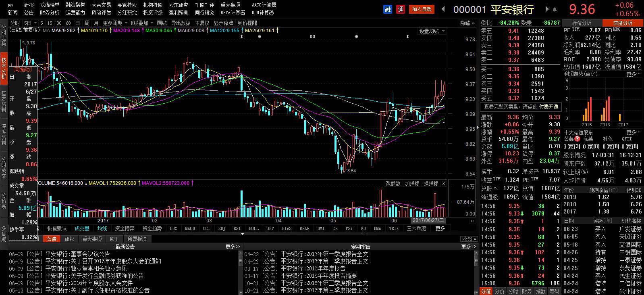
Task: Open 更多>> link in 最新公告 section
Action: coord(233,247)
